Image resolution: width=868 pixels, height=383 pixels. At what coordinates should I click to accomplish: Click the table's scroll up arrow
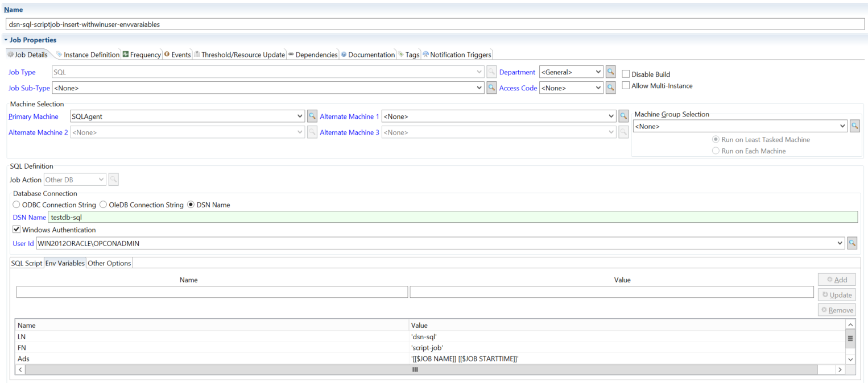pyautogui.click(x=850, y=324)
